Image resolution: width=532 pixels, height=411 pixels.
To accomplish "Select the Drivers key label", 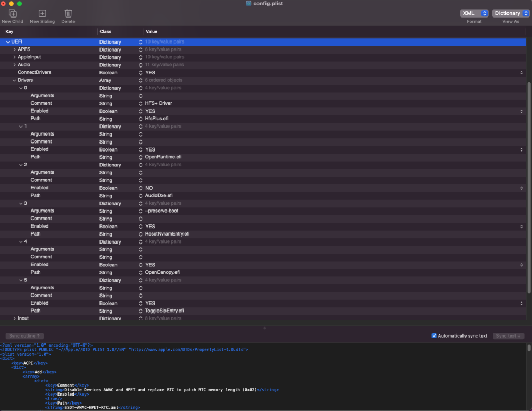I will click(25, 80).
